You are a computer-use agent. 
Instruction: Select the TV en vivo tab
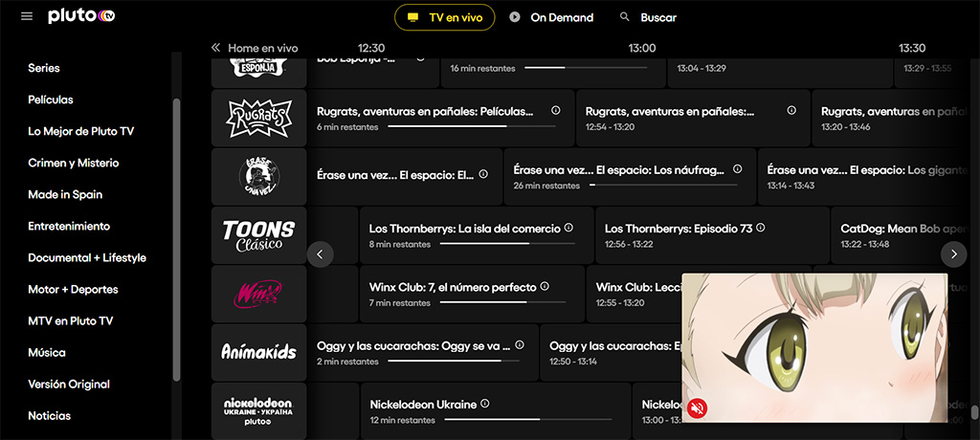[444, 17]
